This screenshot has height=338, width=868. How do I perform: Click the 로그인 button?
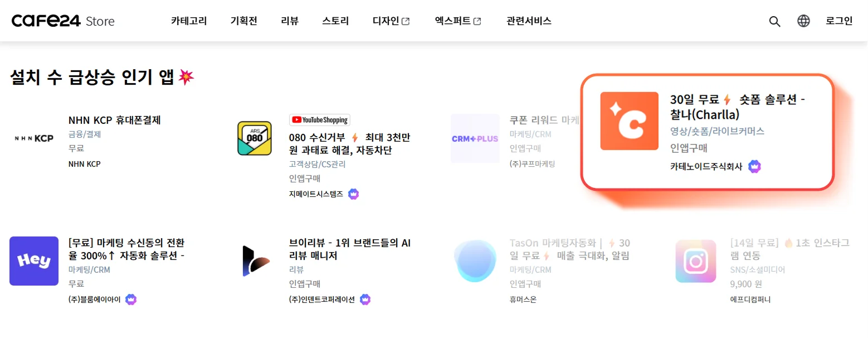[839, 21]
